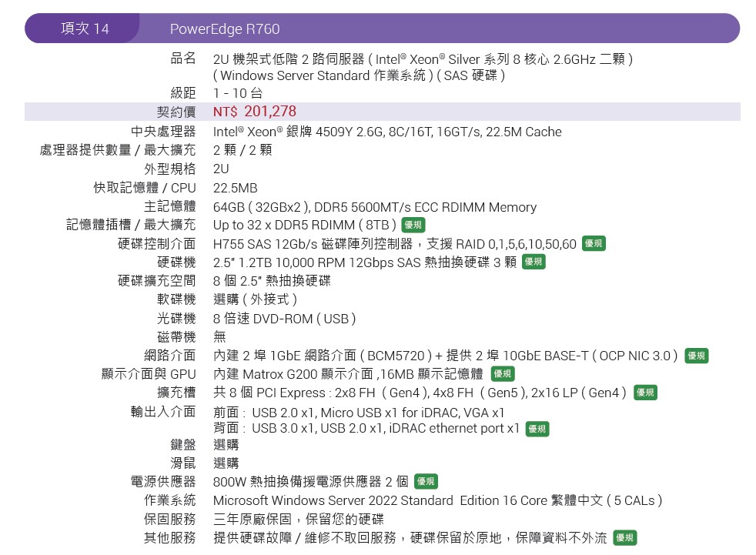Click 'Up to 32 x DDR5 RDIMM ( 8TB )'
The height and width of the screenshot is (555, 756).
[305, 226]
